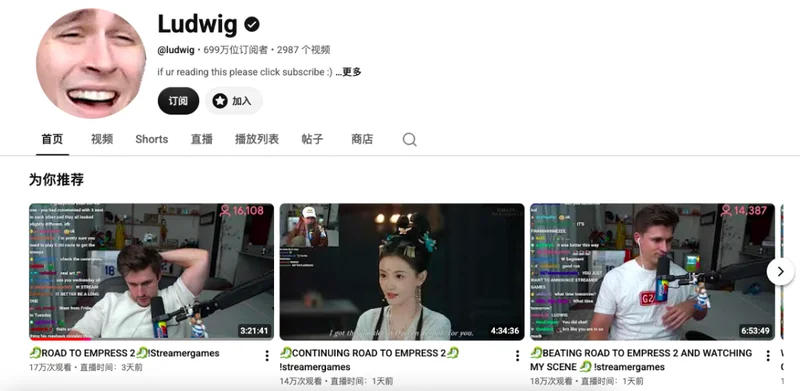Click the @ludwig channel handle
Screen dimensions: 800x391
[x=176, y=50]
